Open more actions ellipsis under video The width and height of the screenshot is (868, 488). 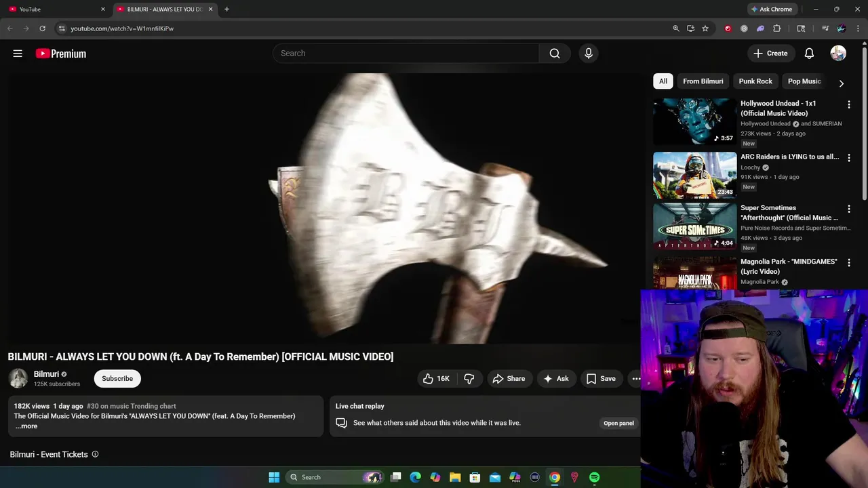pos(636,379)
